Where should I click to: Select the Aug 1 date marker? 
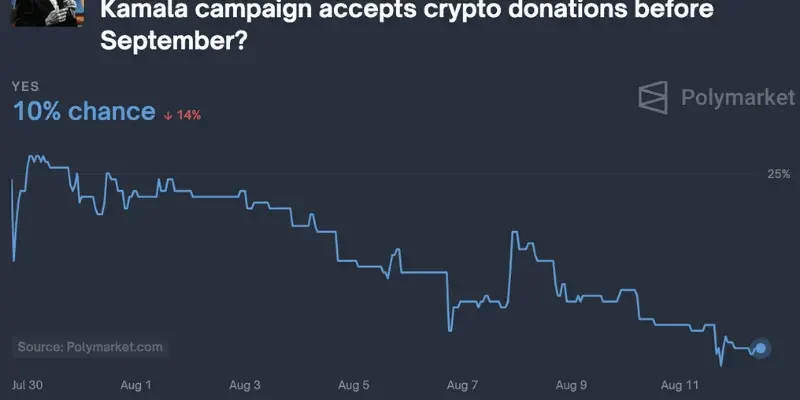coord(135,384)
